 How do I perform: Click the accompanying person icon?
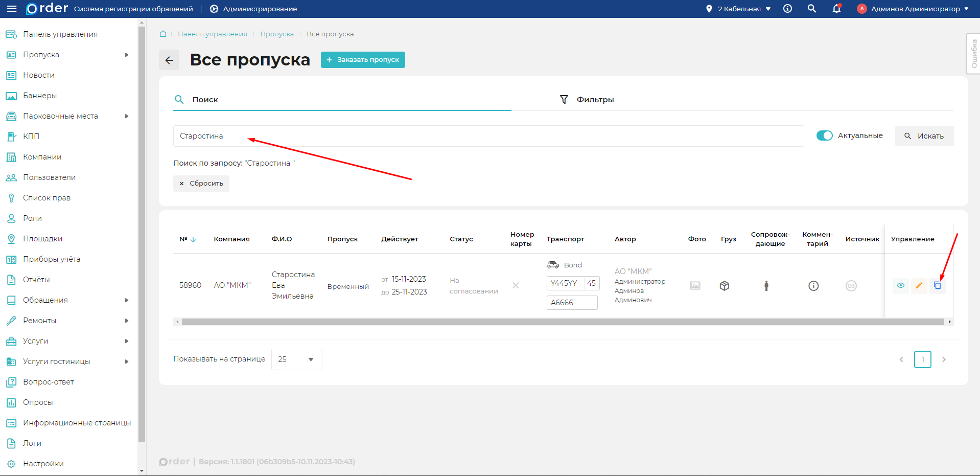point(766,286)
